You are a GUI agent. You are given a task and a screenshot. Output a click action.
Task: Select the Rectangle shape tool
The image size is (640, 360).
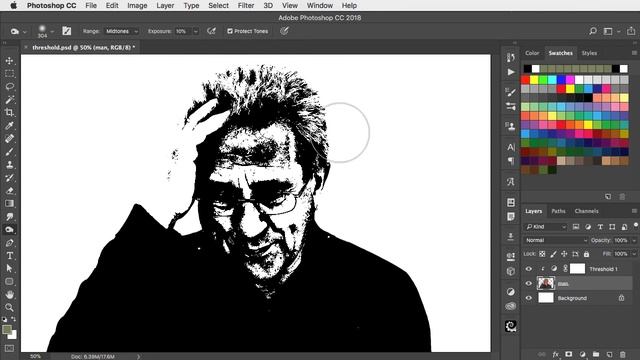(9, 282)
